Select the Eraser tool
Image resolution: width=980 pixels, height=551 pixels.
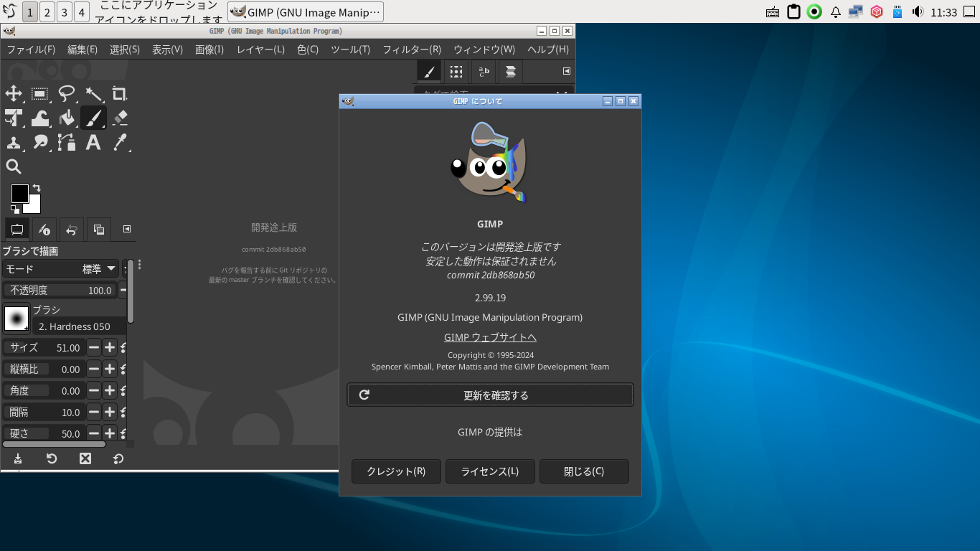[x=120, y=118]
